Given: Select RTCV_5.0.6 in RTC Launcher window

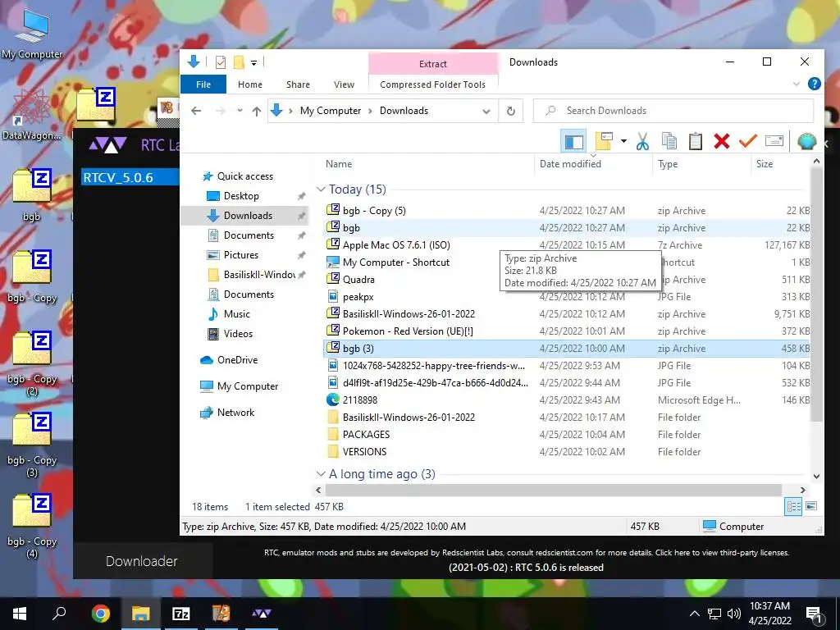Looking at the screenshot, I should (130, 177).
